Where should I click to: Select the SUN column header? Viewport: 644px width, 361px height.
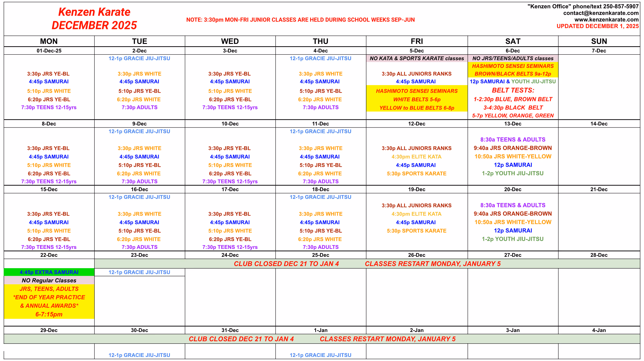pyautogui.click(x=599, y=41)
